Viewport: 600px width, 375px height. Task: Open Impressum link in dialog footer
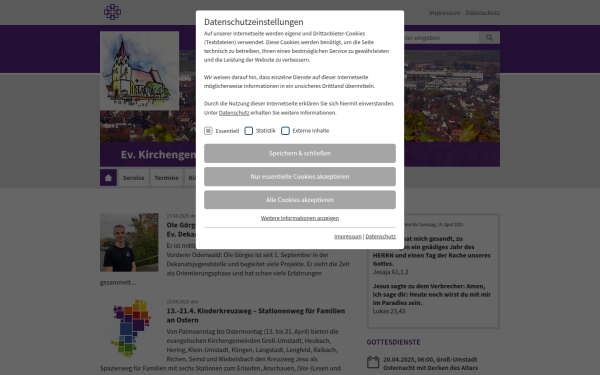(x=347, y=236)
